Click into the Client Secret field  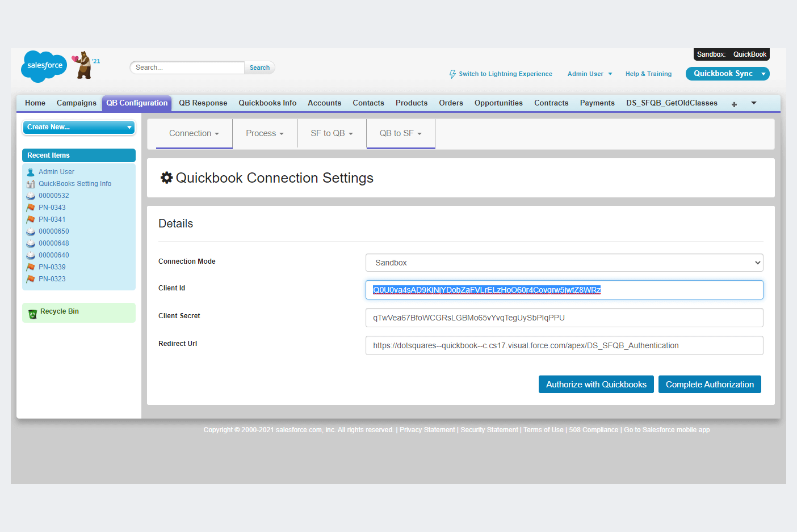pos(564,318)
